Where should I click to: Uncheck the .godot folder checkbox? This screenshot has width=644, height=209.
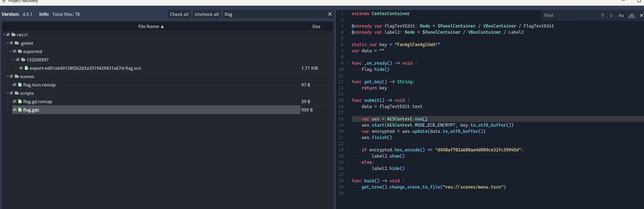(x=11, y=43)
